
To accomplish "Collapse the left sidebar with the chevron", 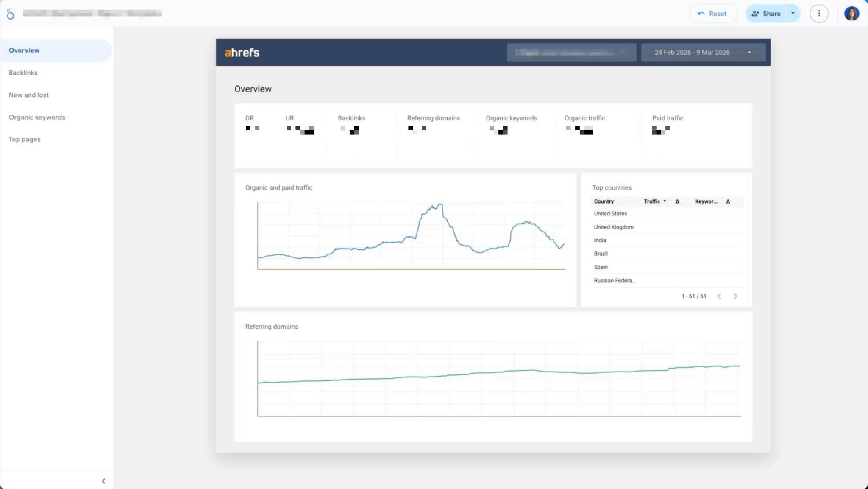I will pyautogui.click(x=103, y=481).
